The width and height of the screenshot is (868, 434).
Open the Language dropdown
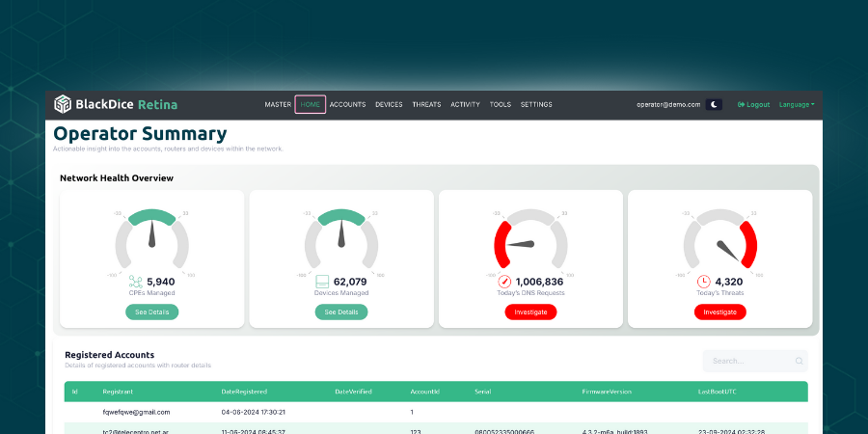pos(797,104)
